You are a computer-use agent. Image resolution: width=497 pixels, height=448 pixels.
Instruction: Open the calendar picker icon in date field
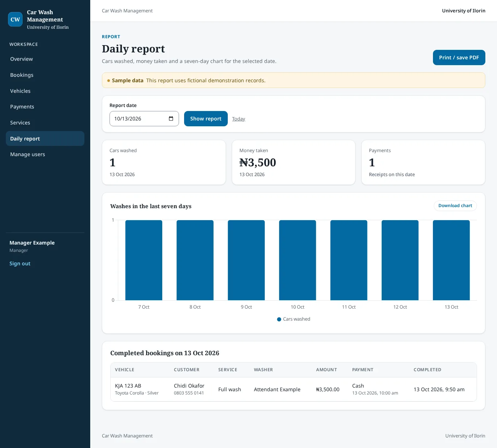(x=171, y=119)
